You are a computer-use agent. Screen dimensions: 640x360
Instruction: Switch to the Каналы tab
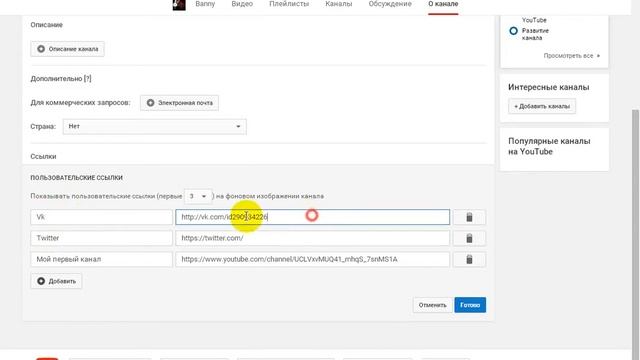[x=339, y=4]
